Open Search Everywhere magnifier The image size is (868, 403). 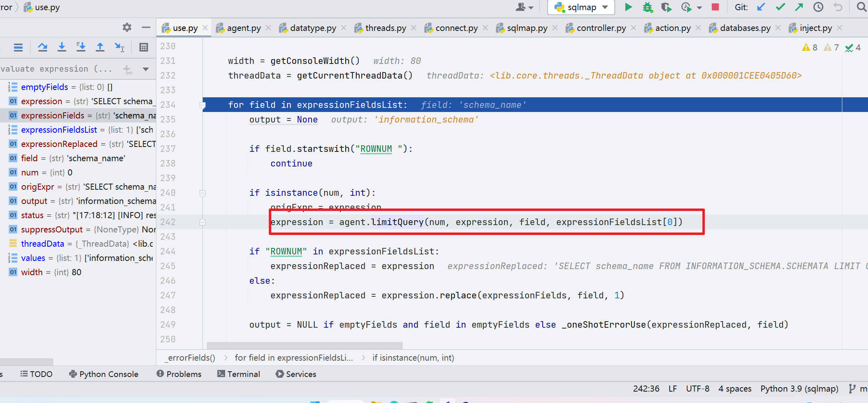(x=861, y=7)
